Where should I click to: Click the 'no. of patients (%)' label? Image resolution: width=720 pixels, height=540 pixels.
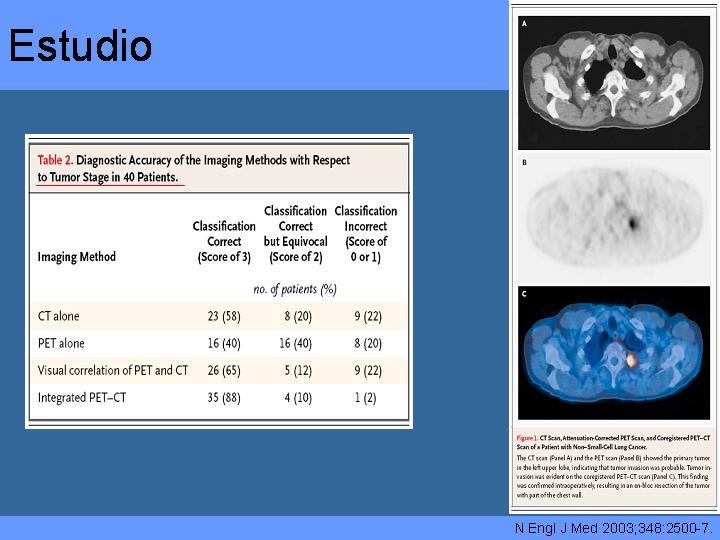point(295,289)
